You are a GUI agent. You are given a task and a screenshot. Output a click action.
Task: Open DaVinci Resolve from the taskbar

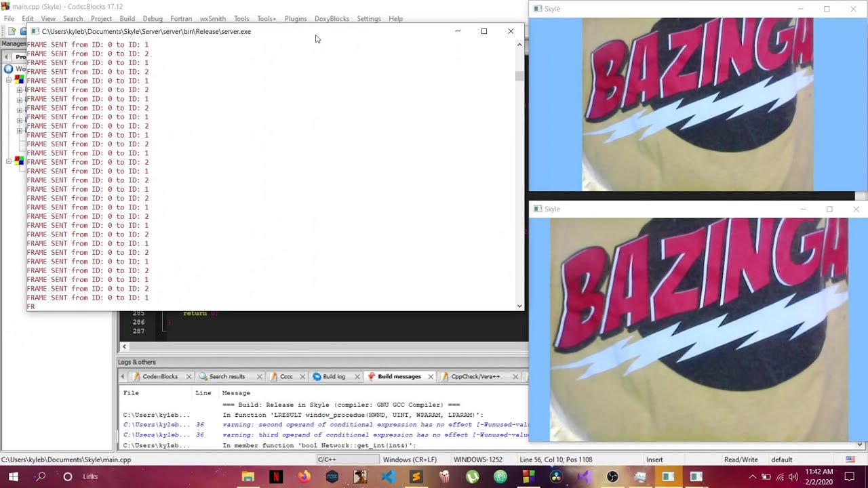coord(556,477)
